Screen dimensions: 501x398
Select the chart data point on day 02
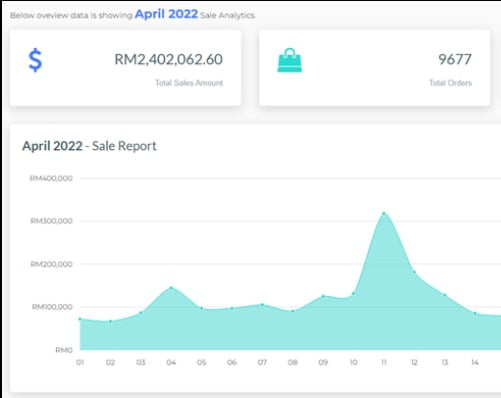coord(110,321)
